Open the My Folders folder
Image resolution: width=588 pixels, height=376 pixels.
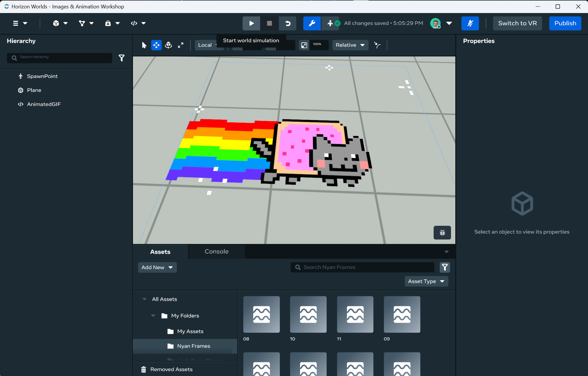(x=185, y=316)
